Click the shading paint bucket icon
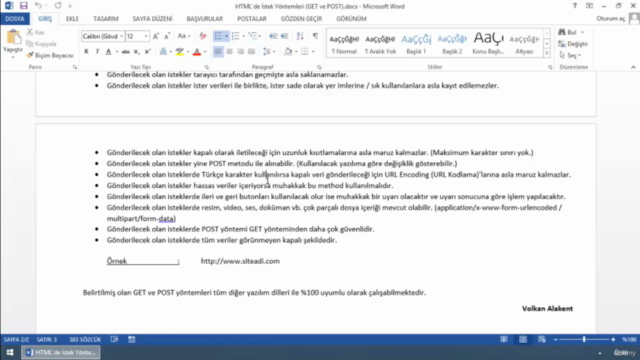Image resolution: width=640 pixels, height=360 pixels. (288, 52)
